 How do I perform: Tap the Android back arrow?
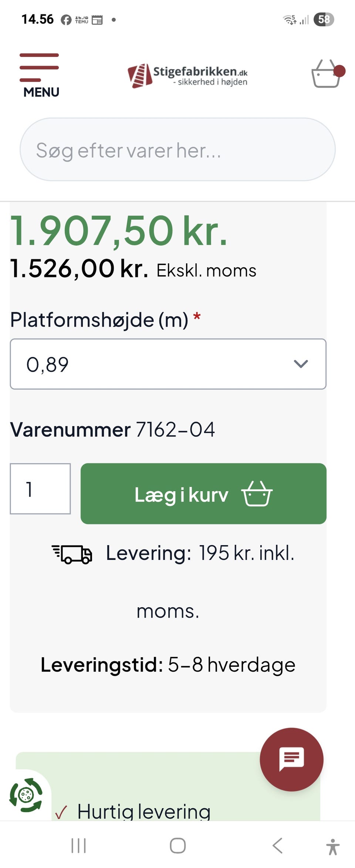[277, 845]
